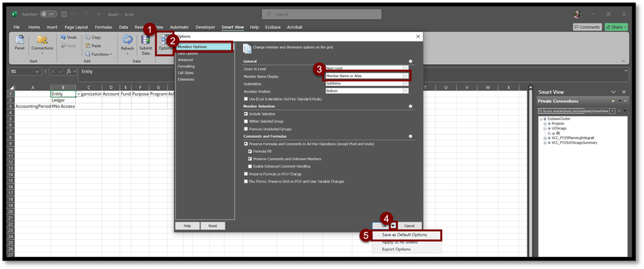This screenshot has height=269, width=644.
Task: Click the formula bar enter checkmark icon
Action: (62, 71)
